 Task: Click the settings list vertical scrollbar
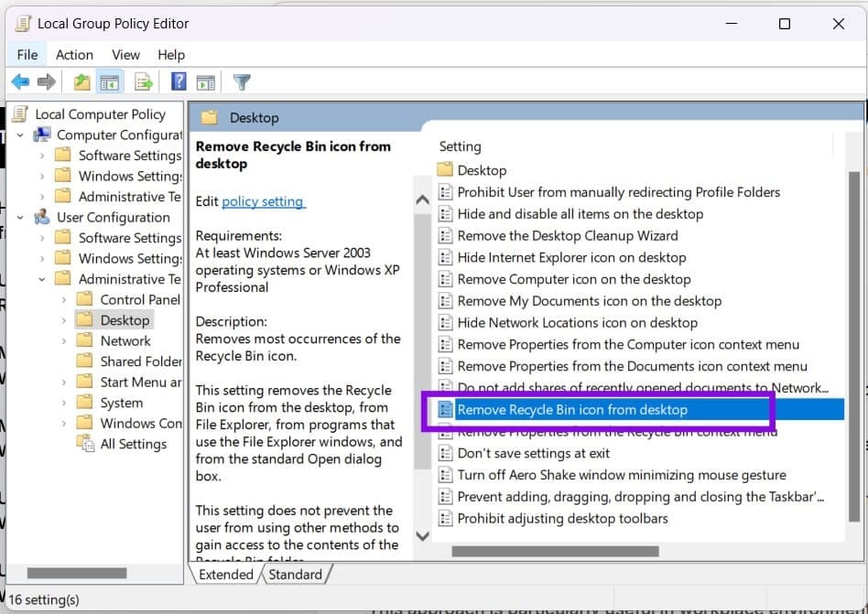[x=854, y=346]
